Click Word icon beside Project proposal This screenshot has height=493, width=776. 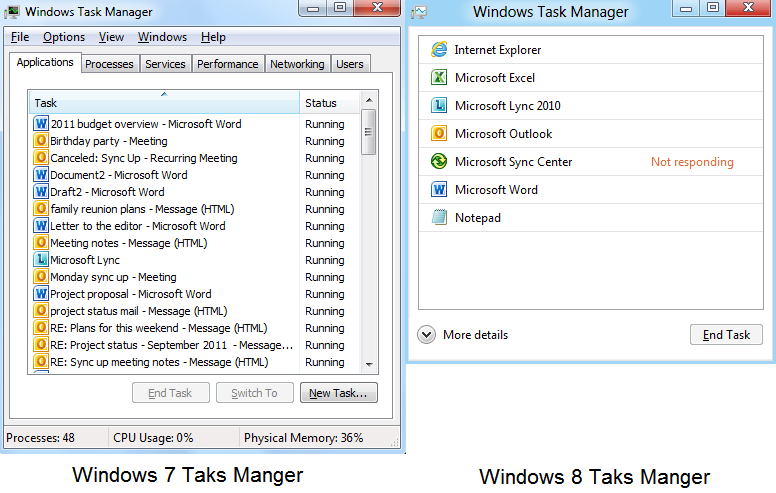pos(41,294)
